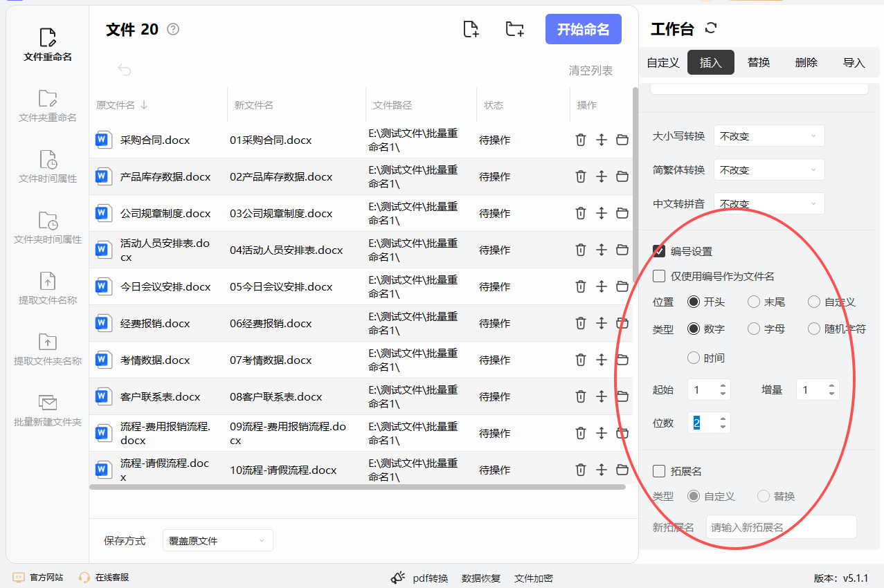
Task: Select the 末尾 position radio button
Action: (x=754, y=302)
